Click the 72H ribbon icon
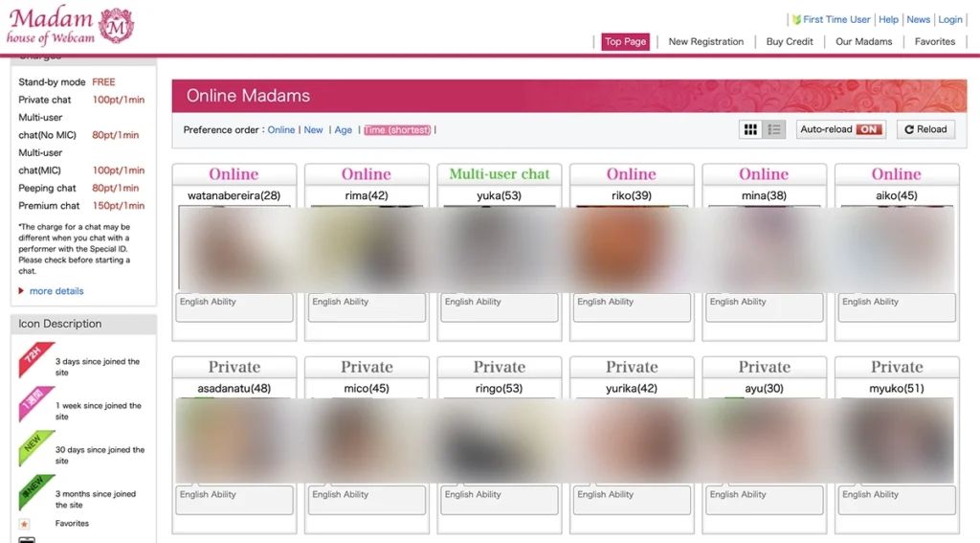 coord(35,360)
